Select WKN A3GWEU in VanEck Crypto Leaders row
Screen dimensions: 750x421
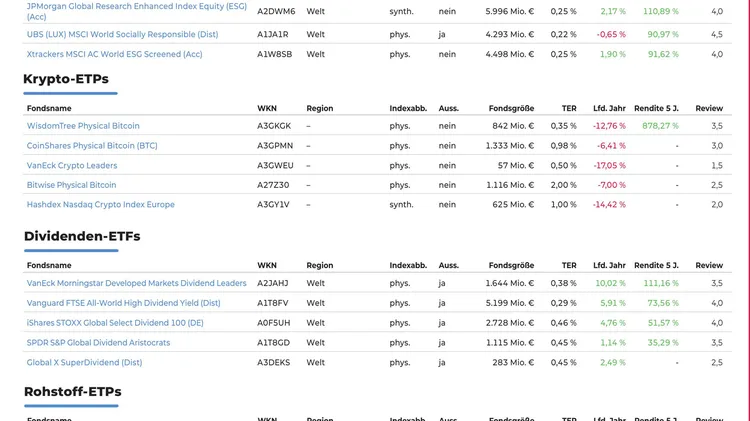(x=276, y=166)
